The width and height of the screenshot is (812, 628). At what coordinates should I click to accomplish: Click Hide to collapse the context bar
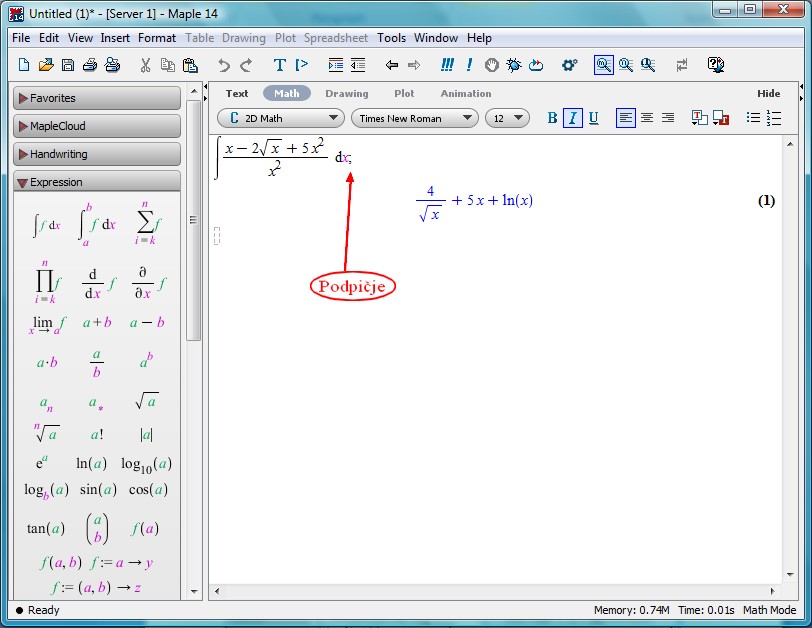click(x=768, y=93)
